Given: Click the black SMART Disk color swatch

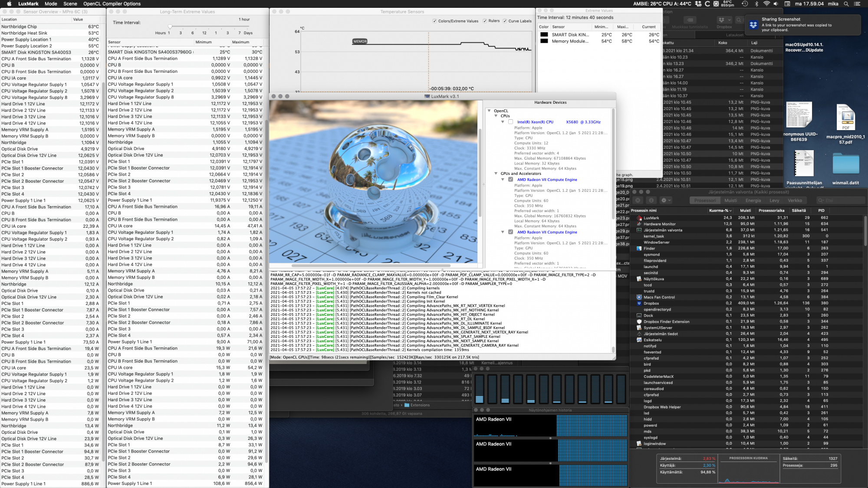Looking at the screenshot, I should coord(544,35).
